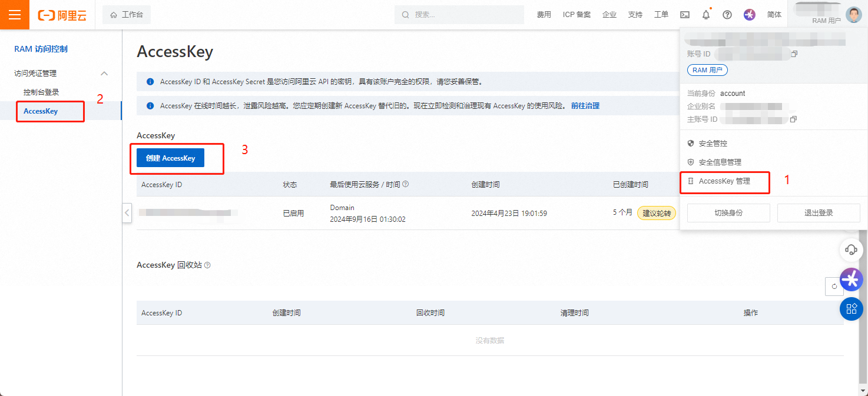Click the RAM 用户 badge in account panel
Viewport: 868px width, 396px height.
[x=708, y=70]
